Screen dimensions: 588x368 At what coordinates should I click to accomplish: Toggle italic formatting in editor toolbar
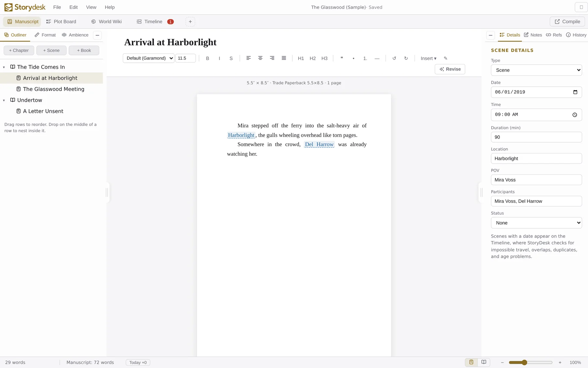tap(219, 58)
